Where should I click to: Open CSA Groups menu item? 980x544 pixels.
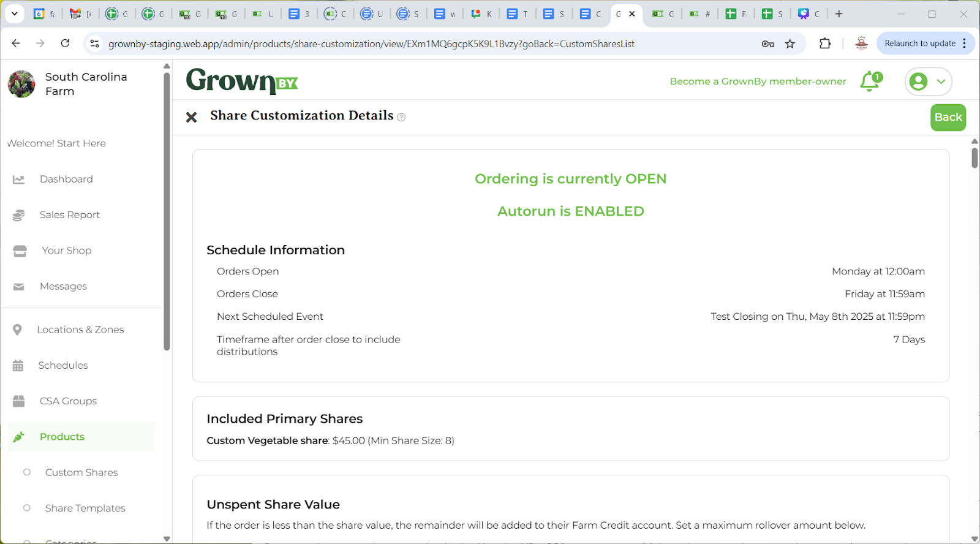pos(68,401)
